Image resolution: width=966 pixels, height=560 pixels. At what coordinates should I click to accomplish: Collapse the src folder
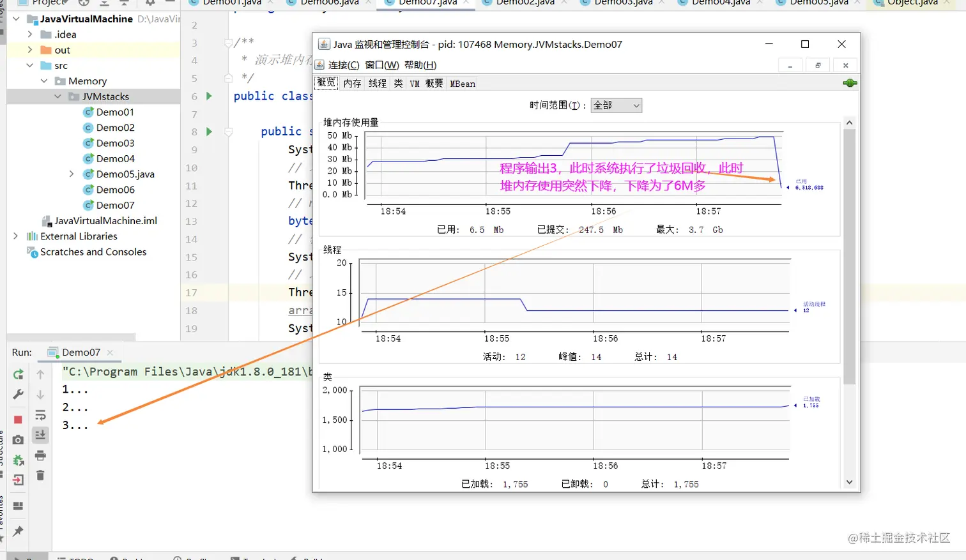click(x=30, y=65)
